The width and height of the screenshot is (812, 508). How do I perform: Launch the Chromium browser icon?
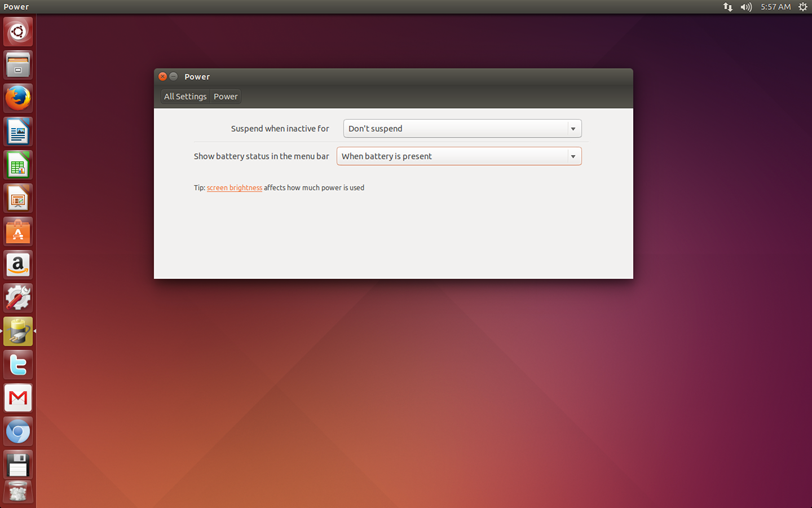point(18,431)
